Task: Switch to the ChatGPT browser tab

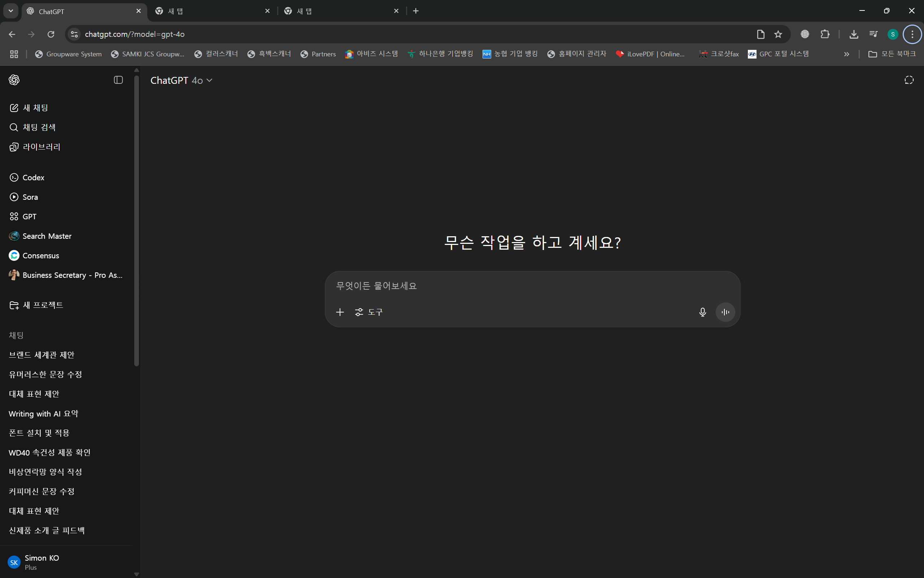Action: click(x=84, y=11)
